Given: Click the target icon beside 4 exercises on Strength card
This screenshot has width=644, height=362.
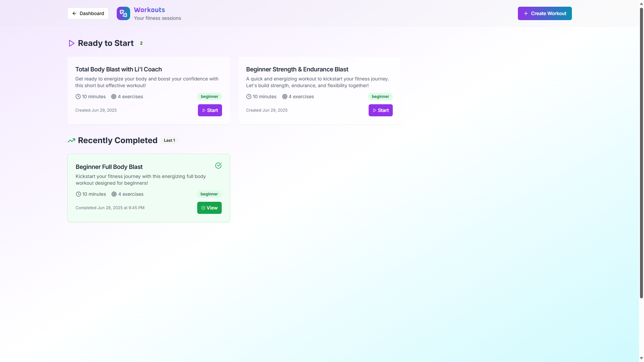Looking at the screenshot, I should coord(285,97).
